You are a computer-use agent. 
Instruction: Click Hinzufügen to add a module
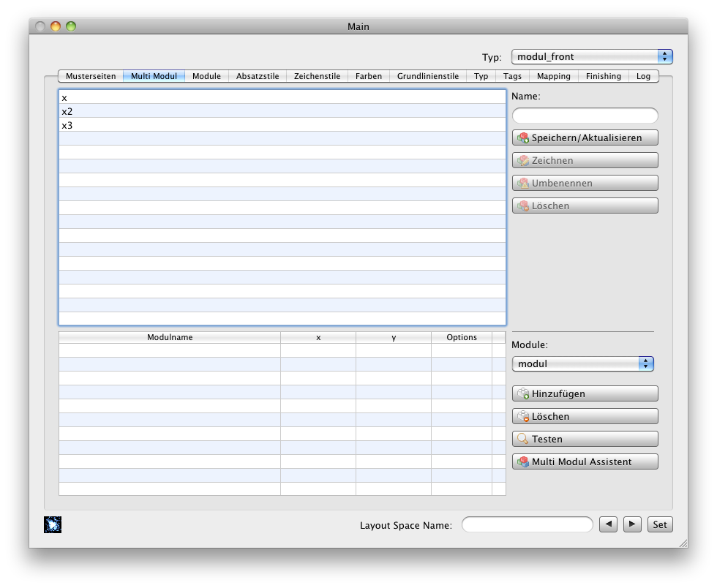pyautogui.click(x=585, y=394)
